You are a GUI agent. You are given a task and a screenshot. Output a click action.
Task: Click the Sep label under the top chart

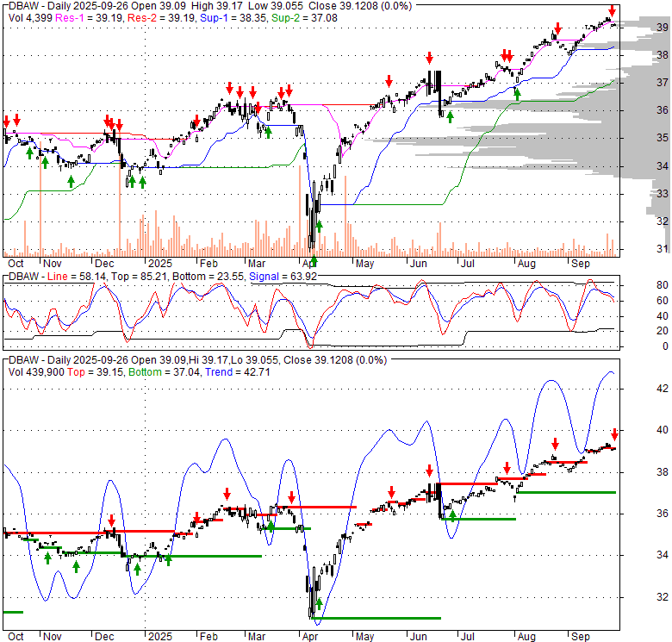coord(581,264)
